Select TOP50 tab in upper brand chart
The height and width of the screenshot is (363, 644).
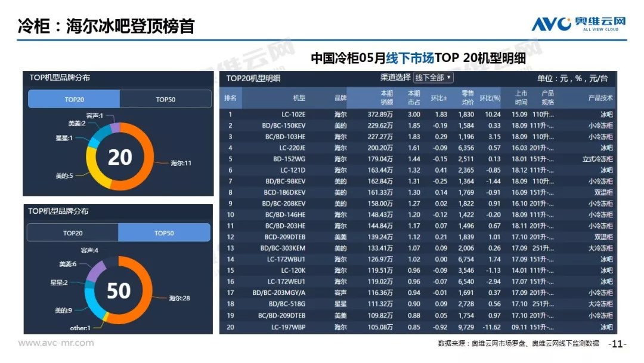point(166,99)
